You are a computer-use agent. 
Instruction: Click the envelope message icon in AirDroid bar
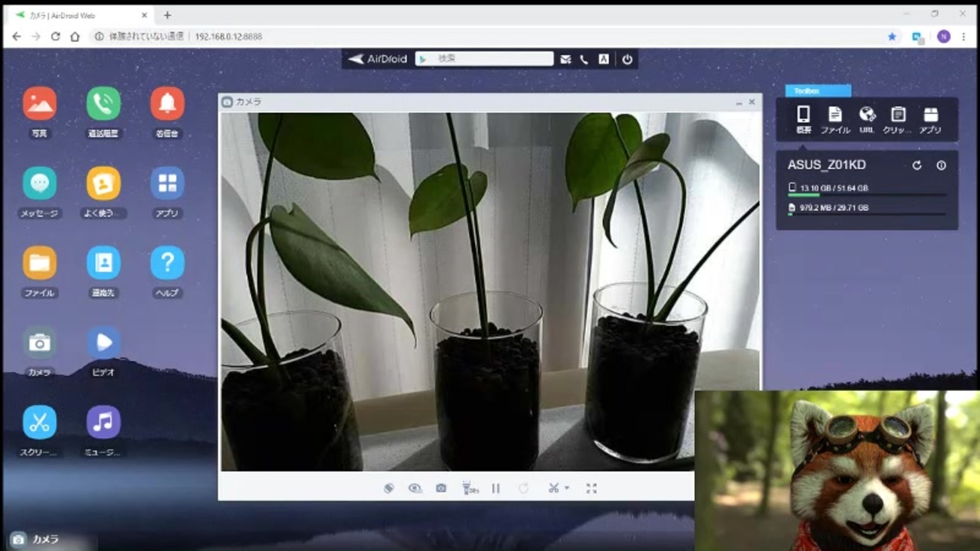click(566, 59)
